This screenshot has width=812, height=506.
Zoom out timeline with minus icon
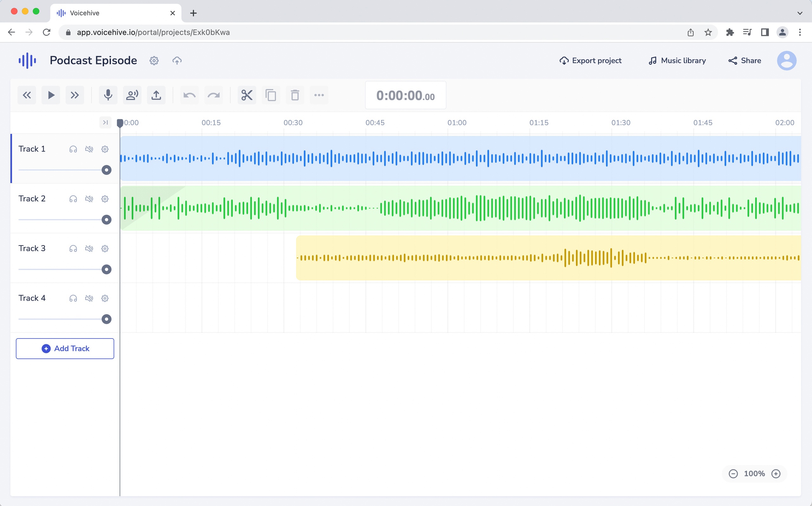pos(733,474)
